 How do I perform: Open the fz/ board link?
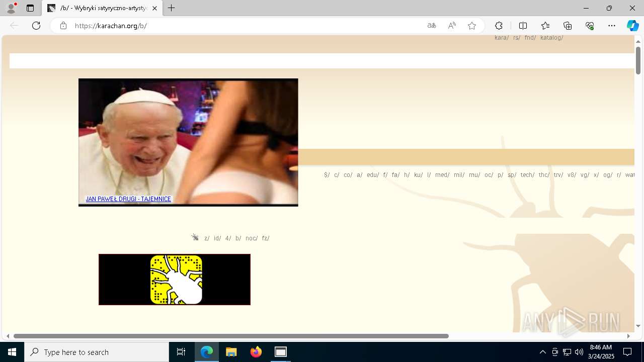pos(266,238)
